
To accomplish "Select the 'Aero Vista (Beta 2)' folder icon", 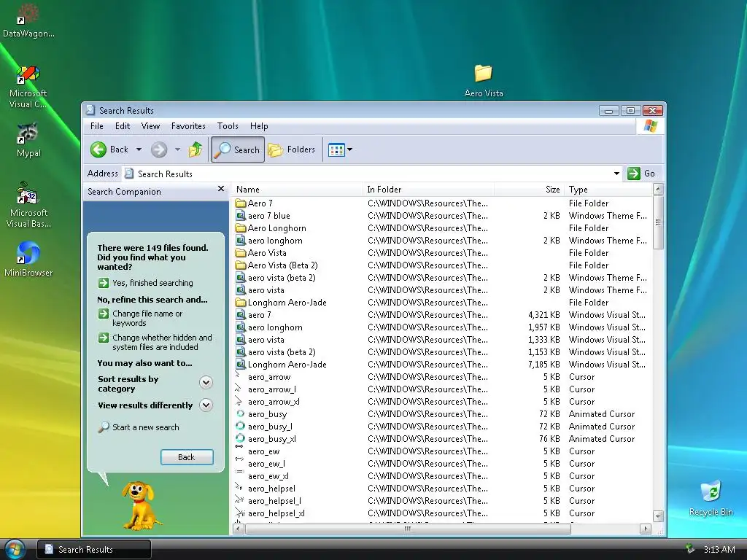I will 241,265.
